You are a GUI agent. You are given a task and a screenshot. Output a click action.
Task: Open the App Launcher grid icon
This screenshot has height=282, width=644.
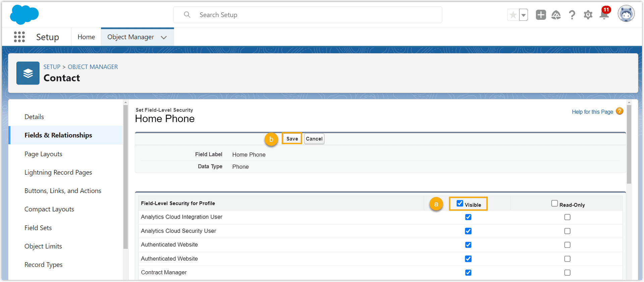click(x=19, y=37)
